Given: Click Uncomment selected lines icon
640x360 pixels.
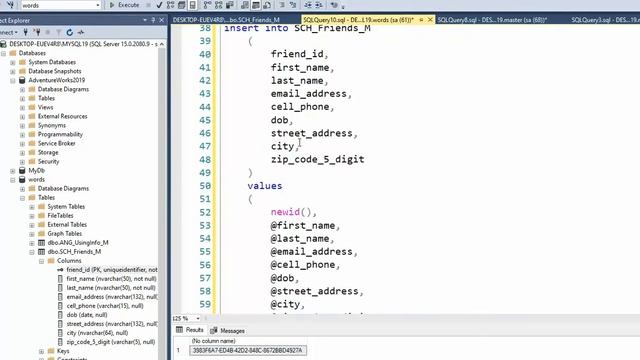Looking at the screenshot, I should click(x=293, y=5).
